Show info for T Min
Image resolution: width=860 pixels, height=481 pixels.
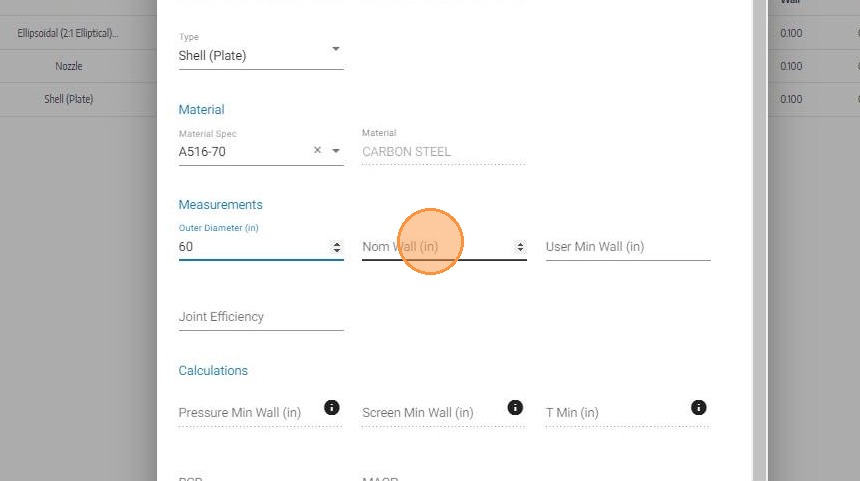[698, 408]
